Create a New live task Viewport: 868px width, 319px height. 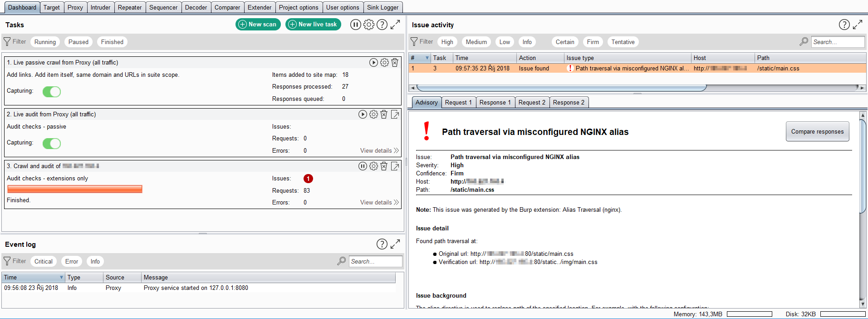313,25
